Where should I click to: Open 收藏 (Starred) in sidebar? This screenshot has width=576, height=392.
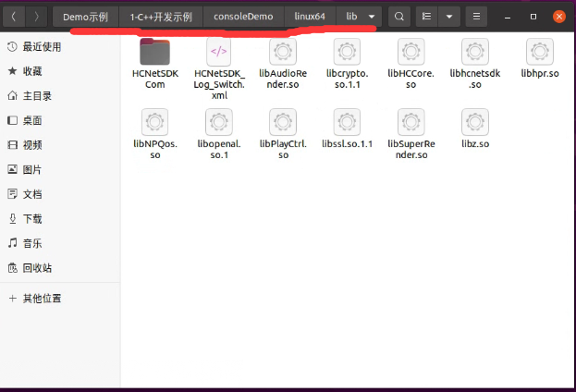click(60, 71)
